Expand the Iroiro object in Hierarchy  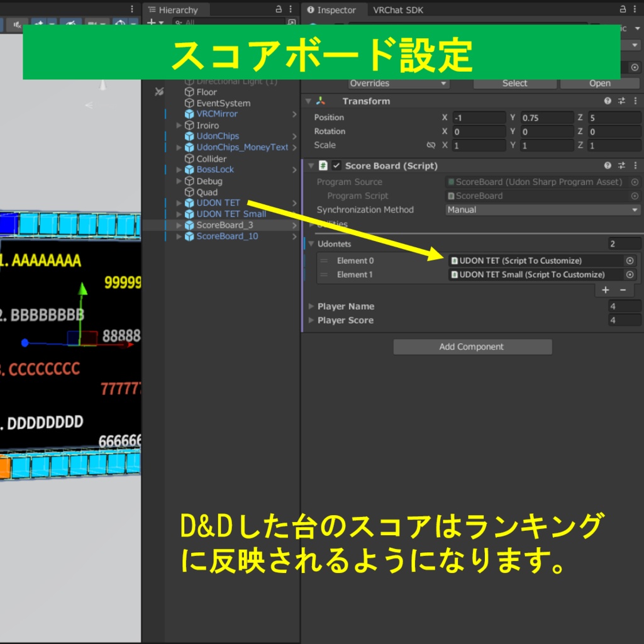click(179, 125)
